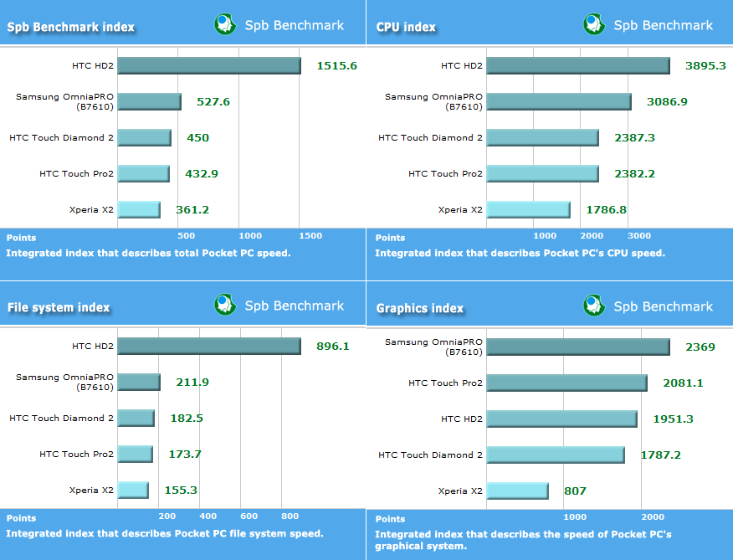The width and height of the screenshot is (733, 560).
Task: Select the "CPU index" chart title
Action: tap(406, 27)
